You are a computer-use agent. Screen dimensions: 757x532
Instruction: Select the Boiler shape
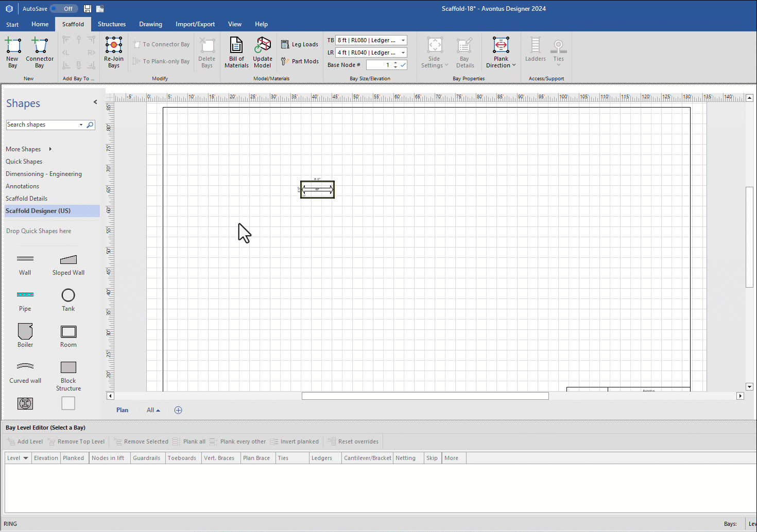click(x=25, y=336)
